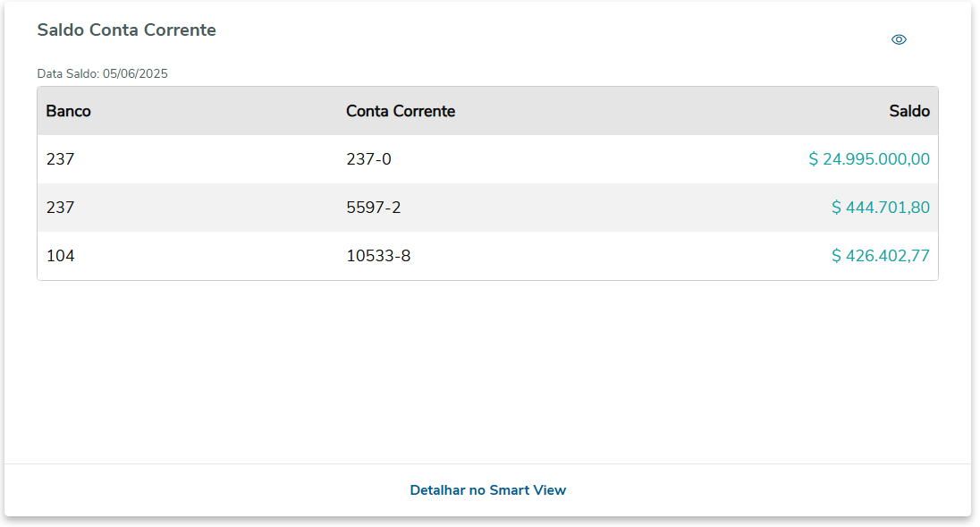
Task: Select the Banco cell of account 237-0
Action: (61, 160)
